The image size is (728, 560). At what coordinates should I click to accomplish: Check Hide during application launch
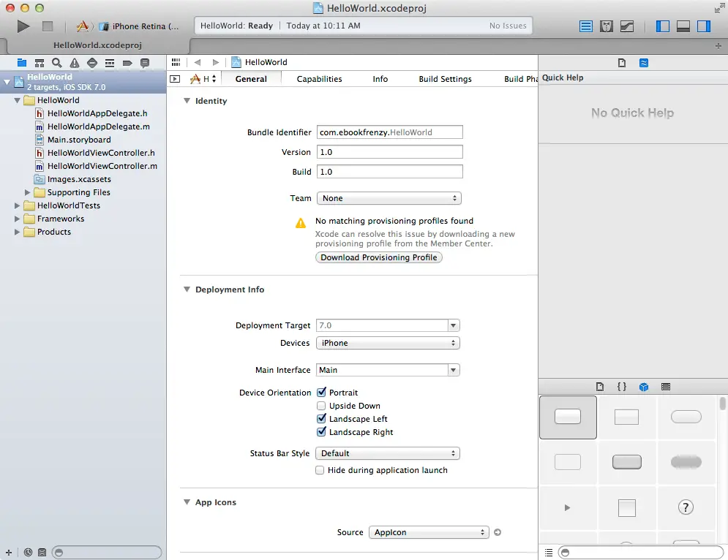pos(320,470)
